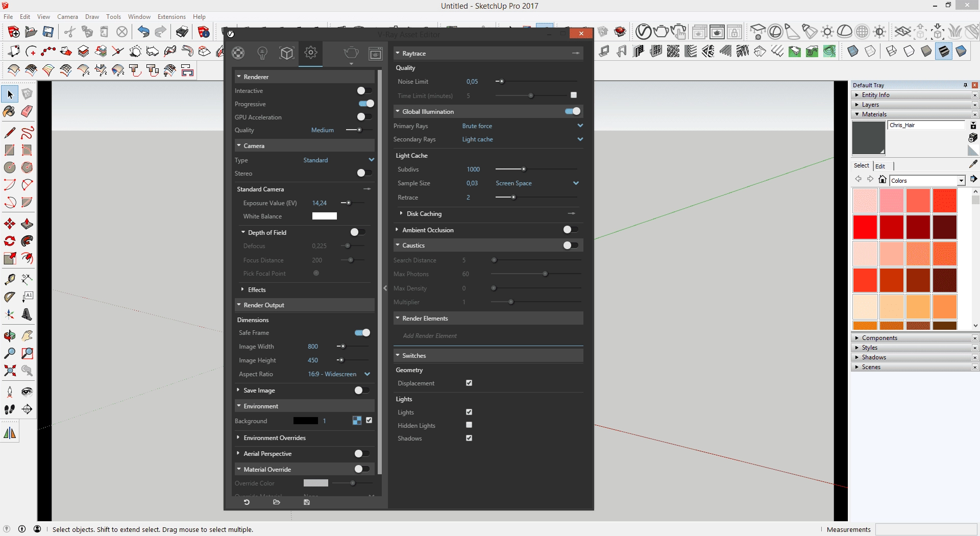Expand the Environment Overrides section
The image size is (980, 536).
click(x=275, y=437)
